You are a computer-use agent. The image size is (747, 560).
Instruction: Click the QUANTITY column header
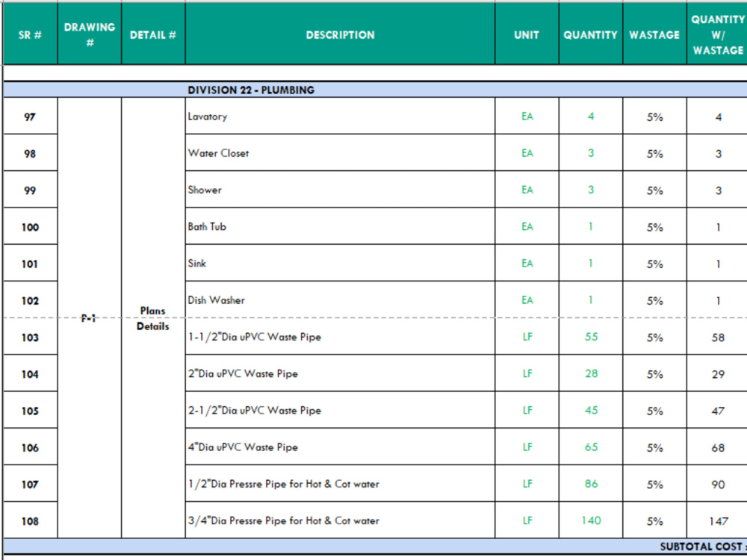point(591,35)
